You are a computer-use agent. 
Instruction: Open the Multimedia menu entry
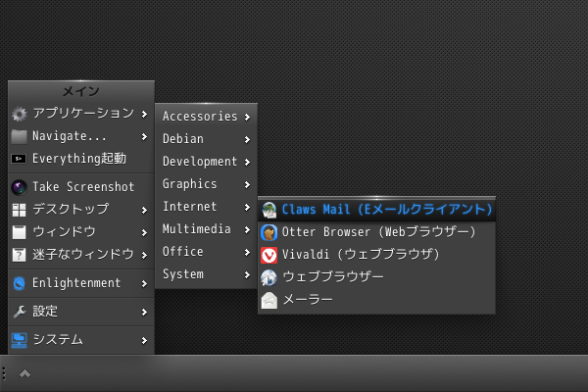(206, 229)
